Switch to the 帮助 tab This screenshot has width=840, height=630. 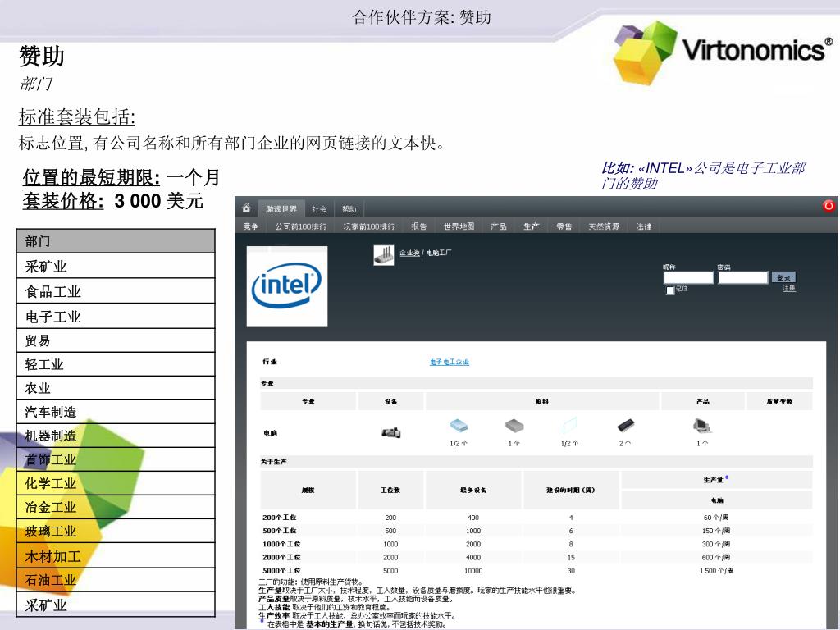coord(349,209)
